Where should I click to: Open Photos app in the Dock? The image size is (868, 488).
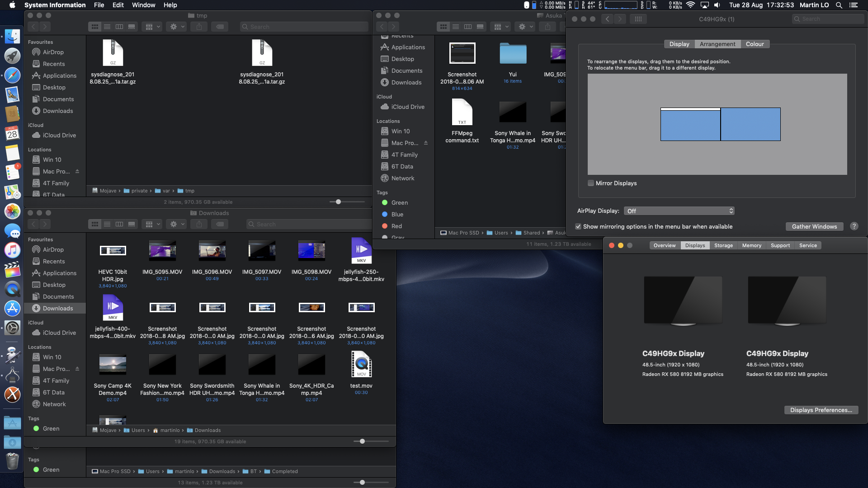pos(12,211)
